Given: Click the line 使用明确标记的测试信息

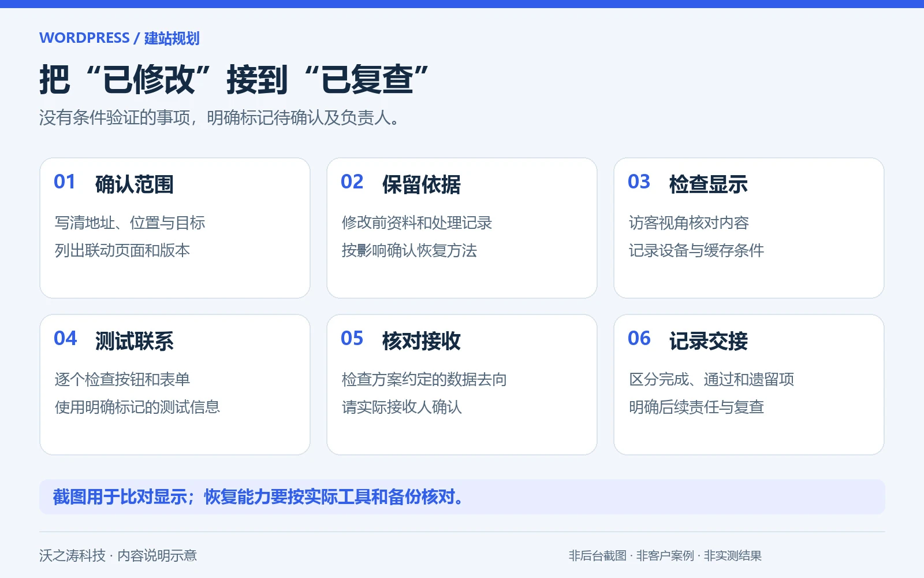Looking at the screenshot, I should click(137, 407).
